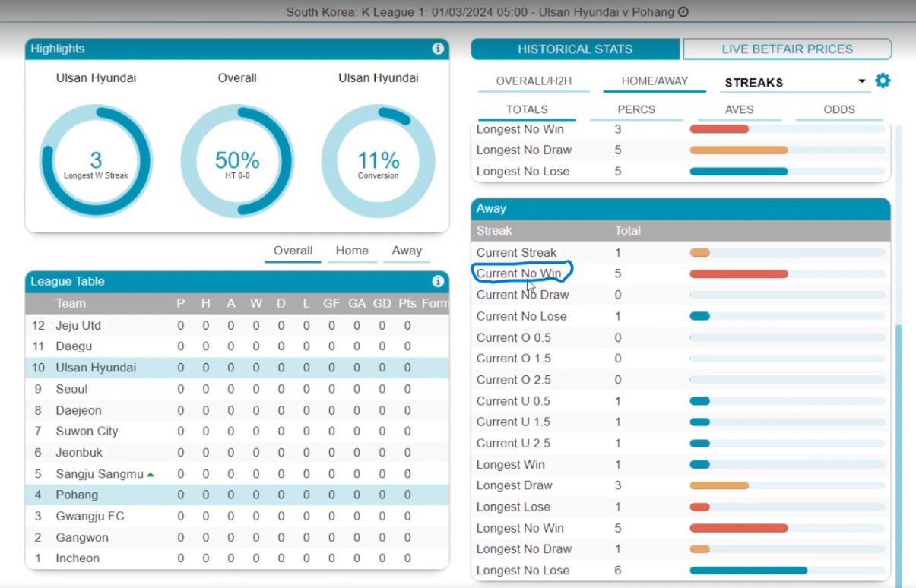Select the Daejeon row
The width and height of the screenshot is (916, 588).
[237, 410]
